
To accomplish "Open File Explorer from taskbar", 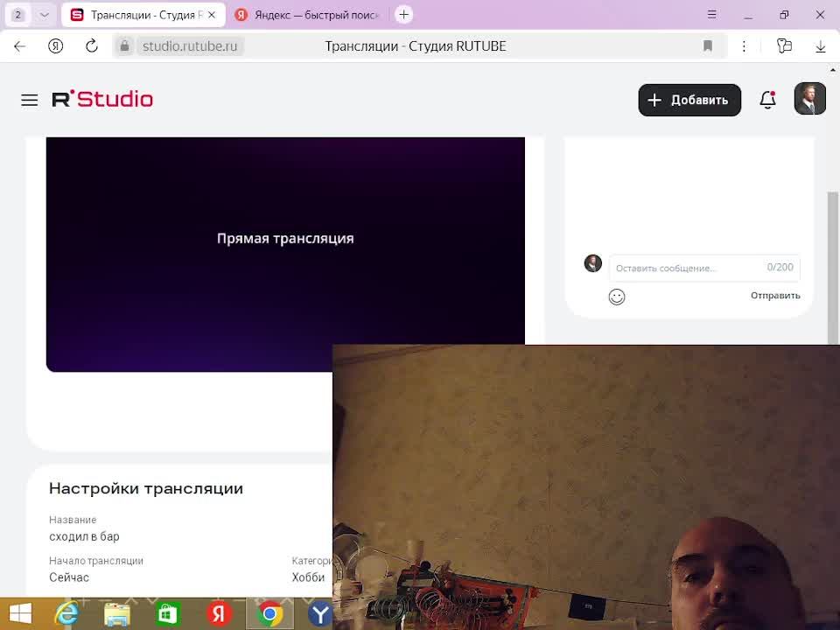I will pyautogui.click(x=116, y=614).
